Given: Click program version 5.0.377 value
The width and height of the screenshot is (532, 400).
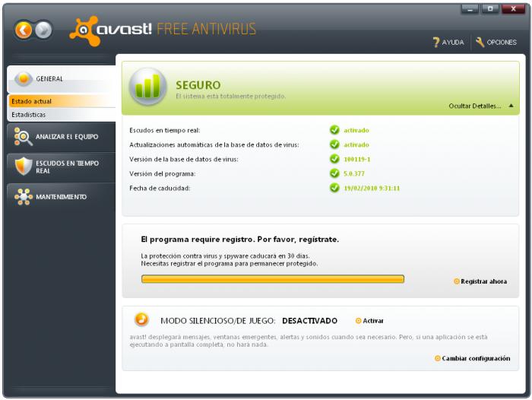Looking at the screenshot, I should click(354, 173).
